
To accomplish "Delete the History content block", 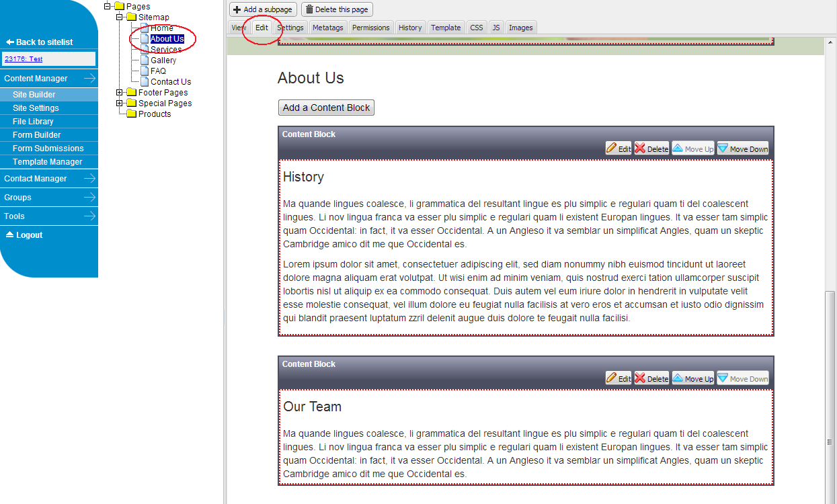I will (x=651, y=149).
